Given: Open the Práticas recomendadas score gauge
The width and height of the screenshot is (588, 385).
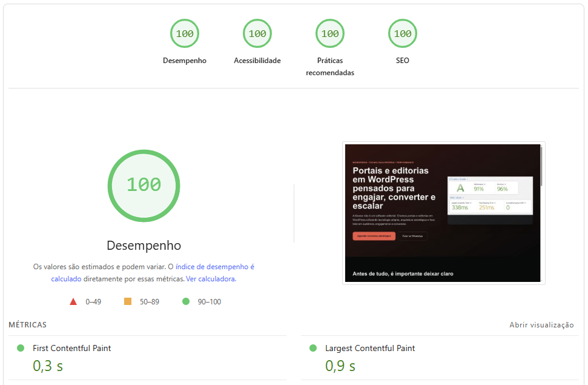Looking at the screenshot, I should point(330,34).
